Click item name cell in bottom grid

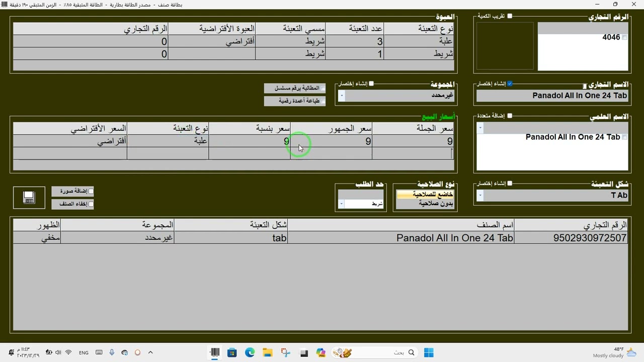[x=401, y=238]
